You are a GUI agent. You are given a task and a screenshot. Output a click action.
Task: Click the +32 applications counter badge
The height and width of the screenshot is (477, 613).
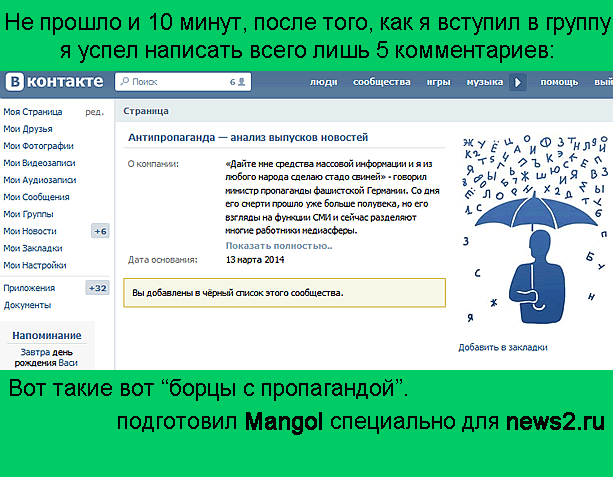point(97,288)
